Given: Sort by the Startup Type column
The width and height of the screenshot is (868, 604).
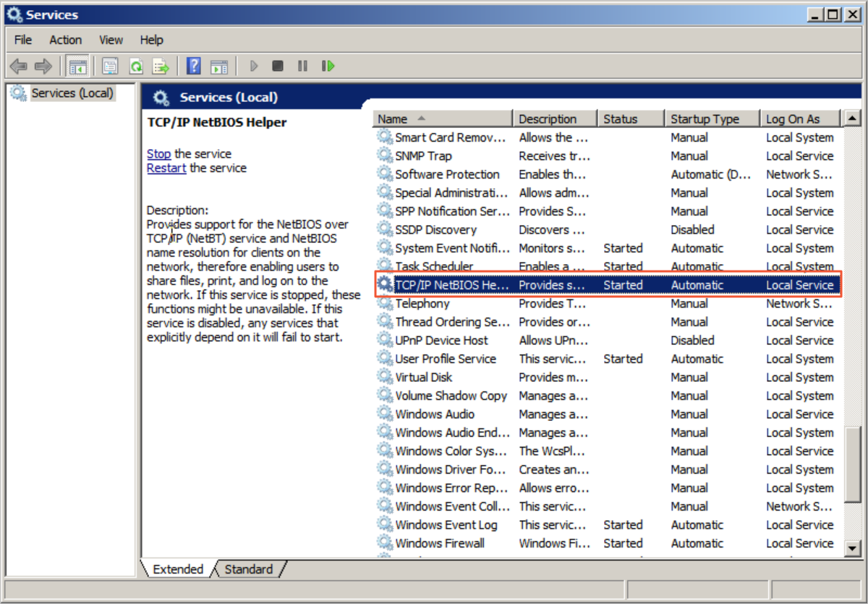Looking at the screenshot, I should 705,118.
